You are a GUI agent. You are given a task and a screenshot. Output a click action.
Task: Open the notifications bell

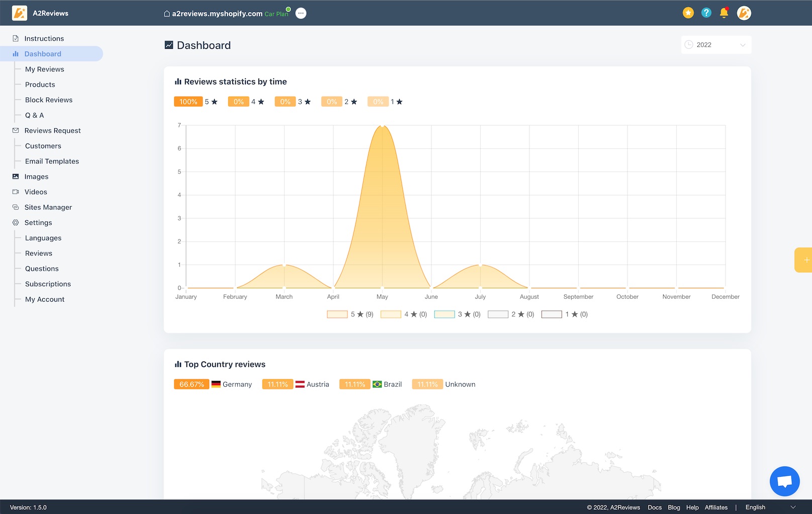click(724, 13)
